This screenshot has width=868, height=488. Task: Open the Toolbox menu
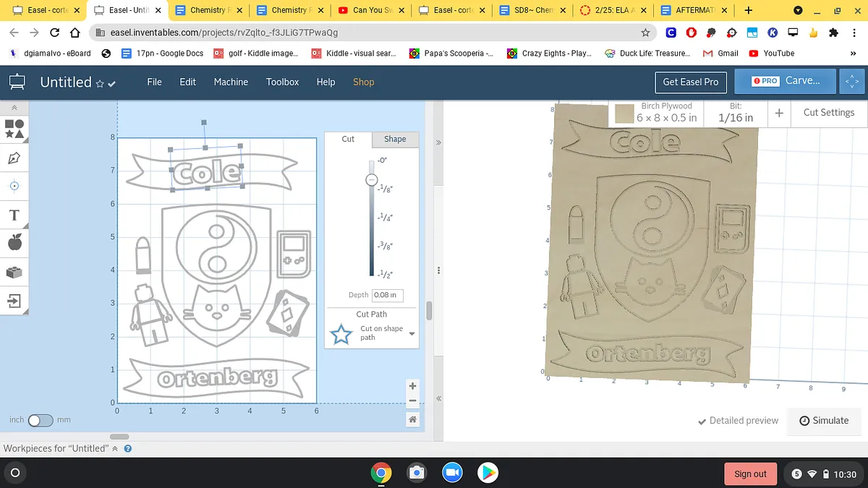[x=282, y=82]
